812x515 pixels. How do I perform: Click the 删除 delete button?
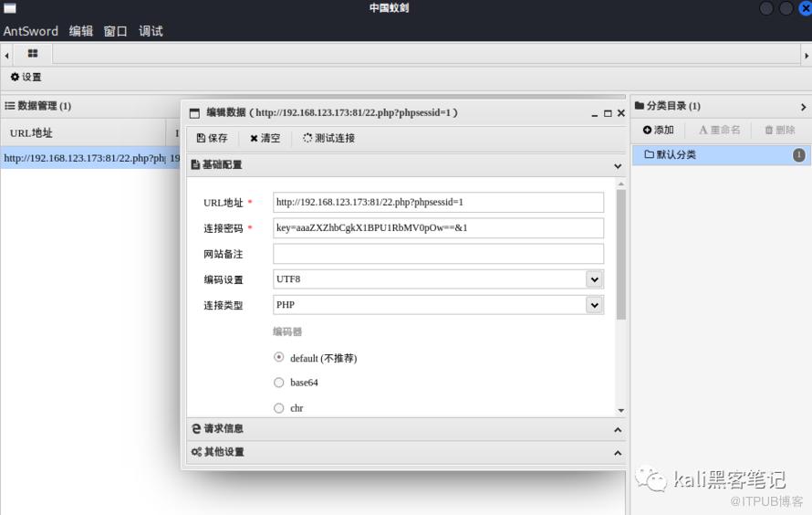[780, 130]
